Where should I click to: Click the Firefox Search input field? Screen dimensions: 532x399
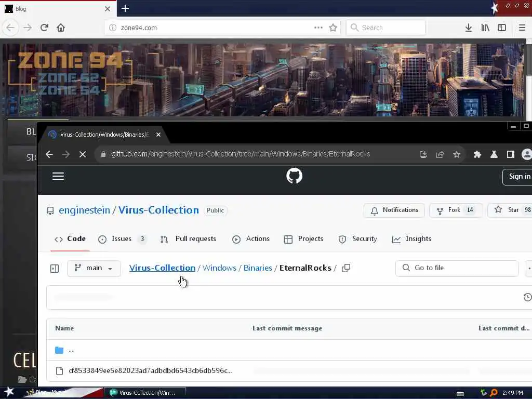386,28
